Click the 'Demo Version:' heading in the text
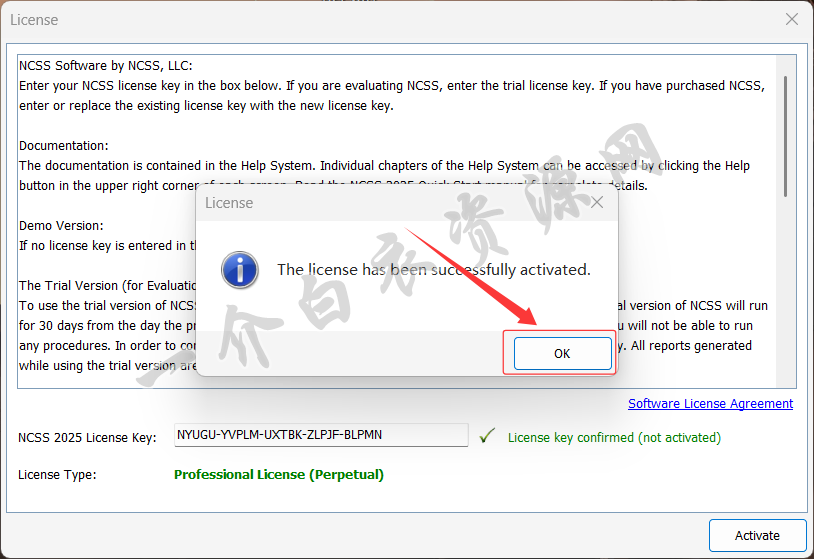Screen dimensions: 814x559 pyautogui.click(x=61, y=226)
